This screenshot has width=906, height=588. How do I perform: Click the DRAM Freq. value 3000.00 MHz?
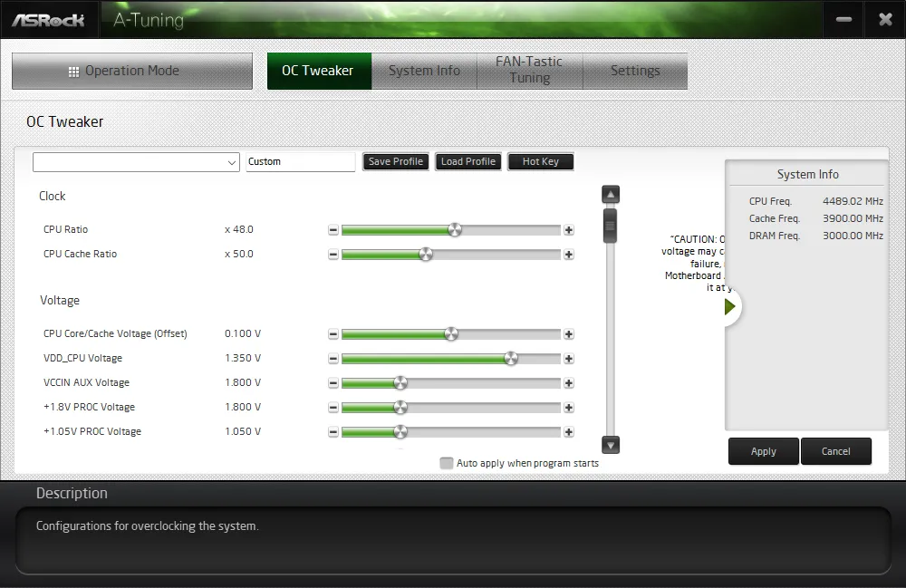click(x=853, y=236)
